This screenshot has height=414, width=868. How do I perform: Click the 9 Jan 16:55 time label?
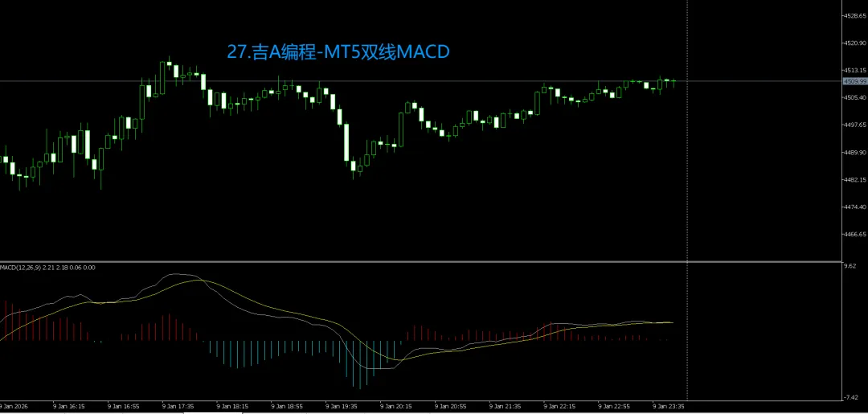124,406
